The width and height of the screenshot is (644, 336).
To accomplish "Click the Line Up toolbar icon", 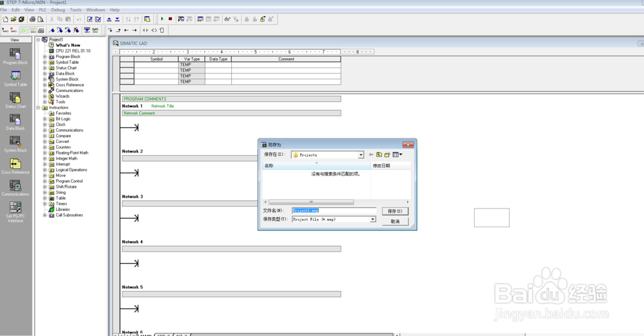I will pos(118,30).
